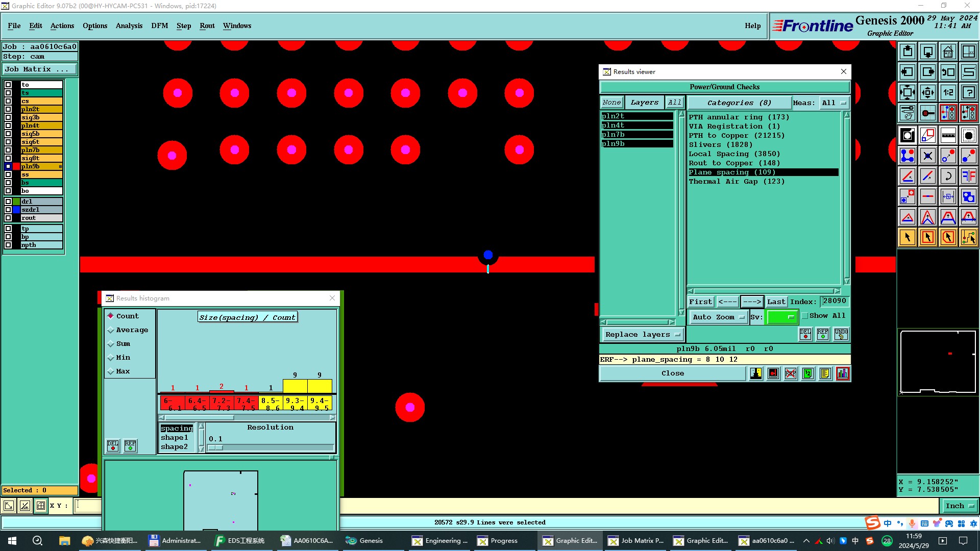Open the Inch units dropdown

point(960,506)
